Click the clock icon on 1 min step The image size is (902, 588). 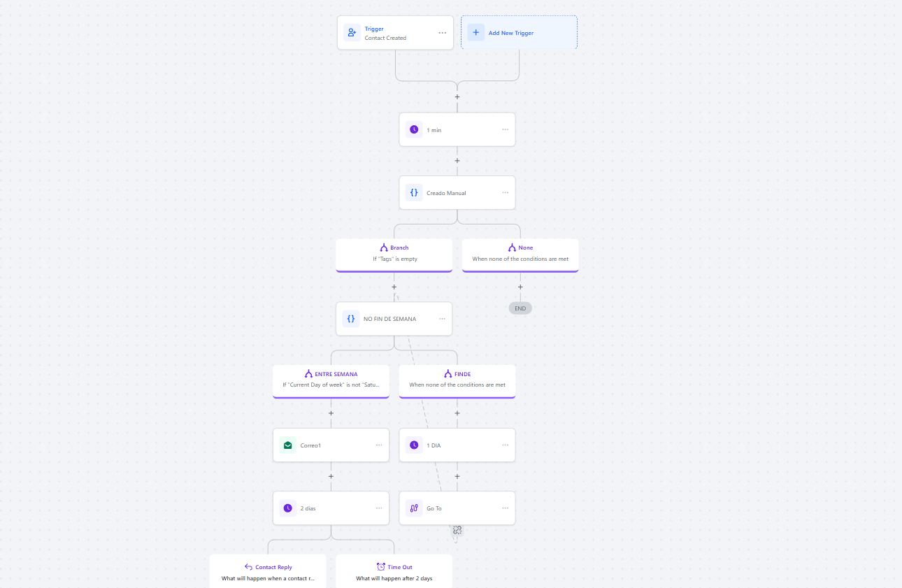click(414, 129)
